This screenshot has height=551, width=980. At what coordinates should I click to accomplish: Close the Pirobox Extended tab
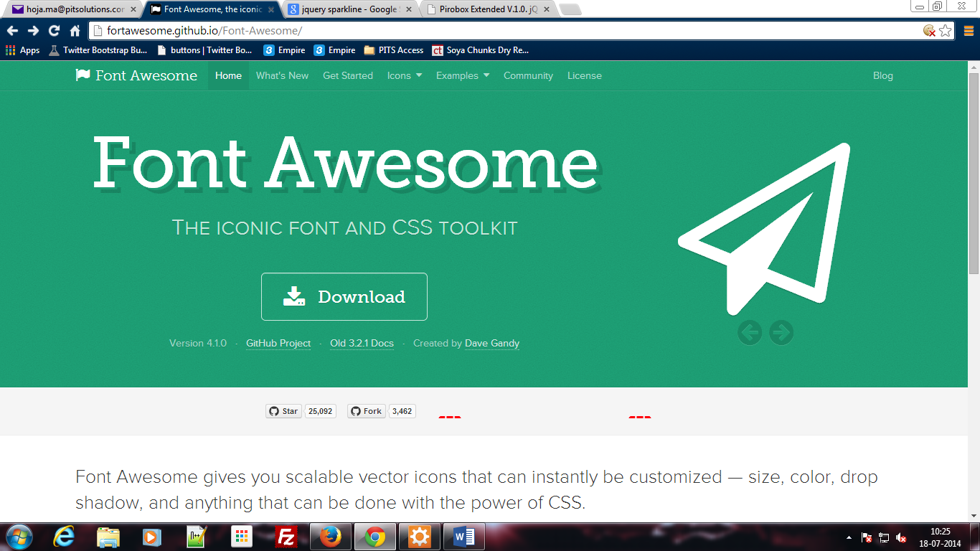pos(546,10)
